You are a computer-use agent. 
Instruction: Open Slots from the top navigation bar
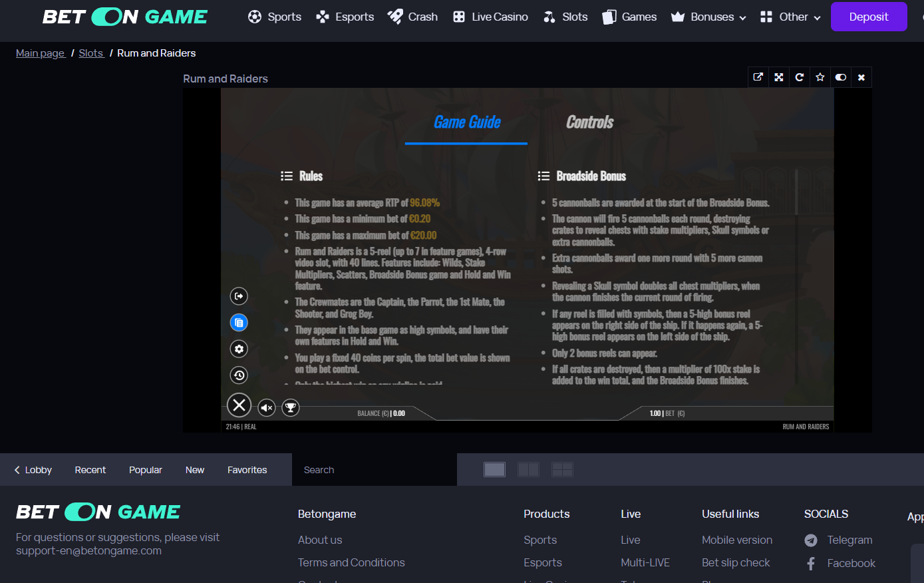pyautogui.click(x=565, y=17)
